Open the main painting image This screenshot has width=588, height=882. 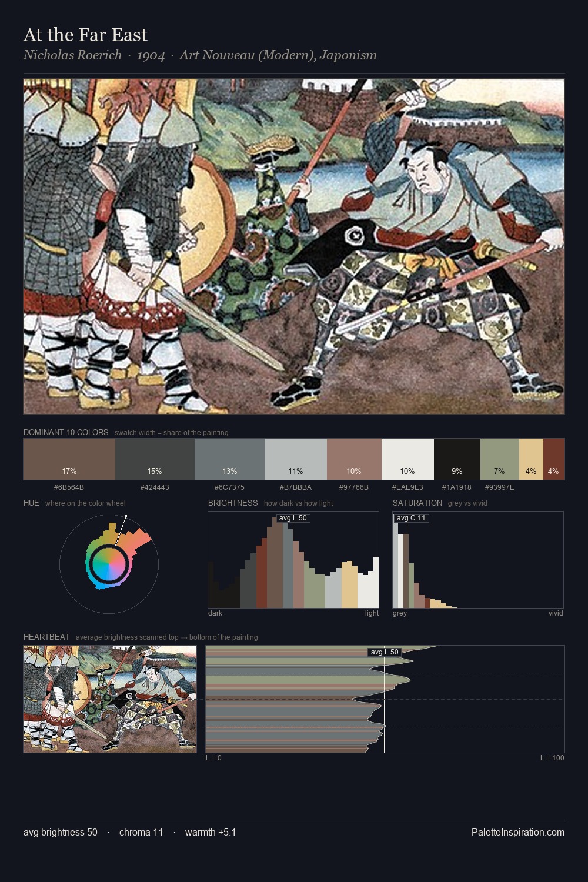[294, 246]
